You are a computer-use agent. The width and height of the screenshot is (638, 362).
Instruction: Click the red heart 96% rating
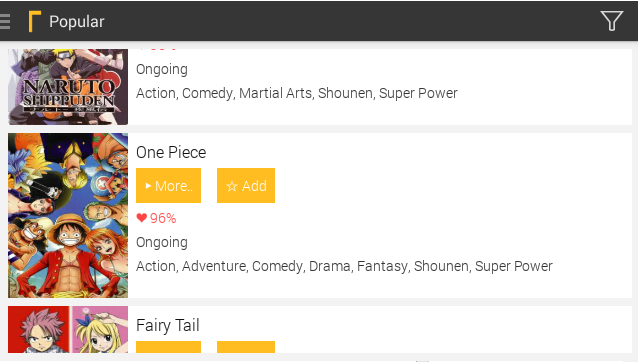tap(156, 218)
